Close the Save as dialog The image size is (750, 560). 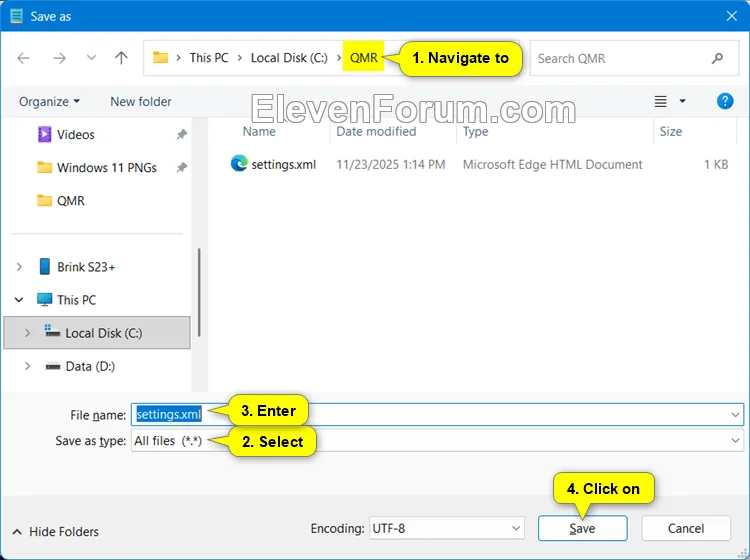click(731, 16)
